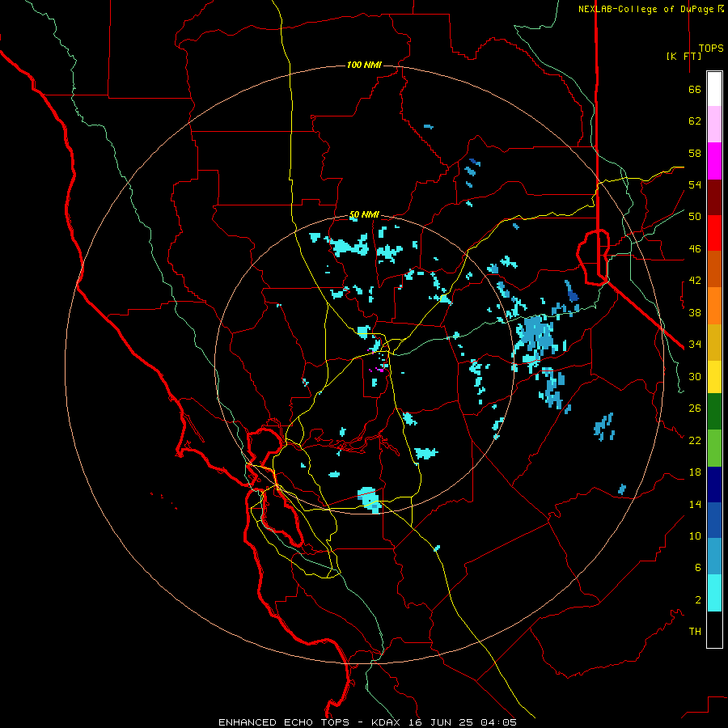Image resolution: width=728 pixels, height=728 pixels.
Task: Select the medium blue swatch in the legend
Action: tap(714, 520)
